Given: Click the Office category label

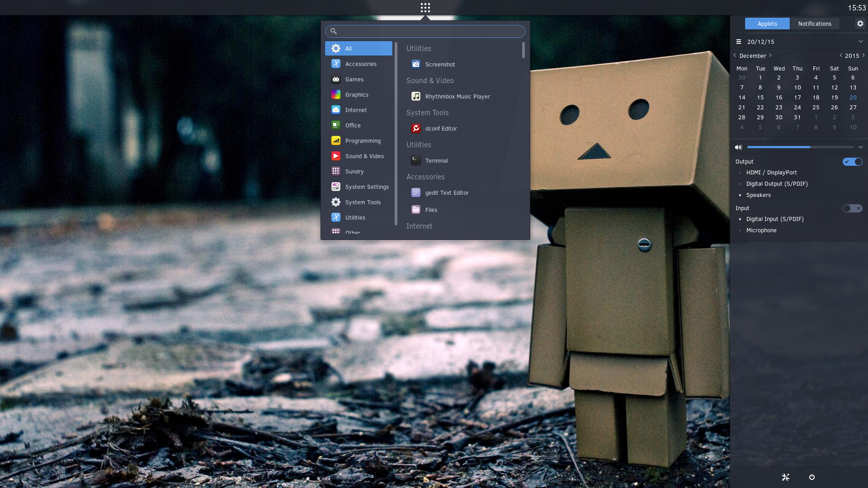Looking at the screenshot, I should (x=353, y=126).
